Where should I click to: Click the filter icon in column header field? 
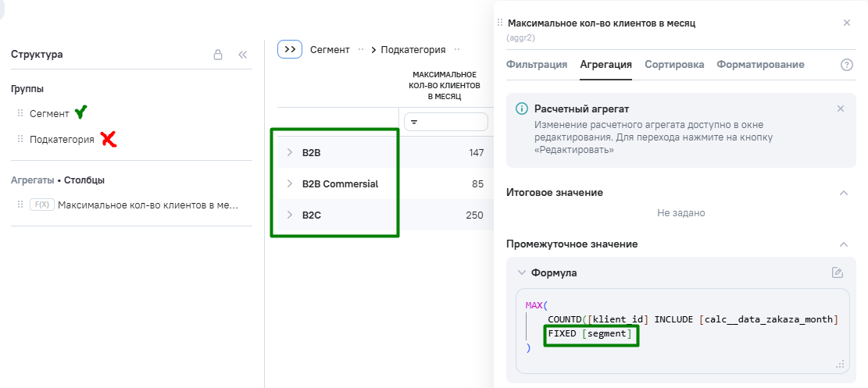[x=413, y=122]
